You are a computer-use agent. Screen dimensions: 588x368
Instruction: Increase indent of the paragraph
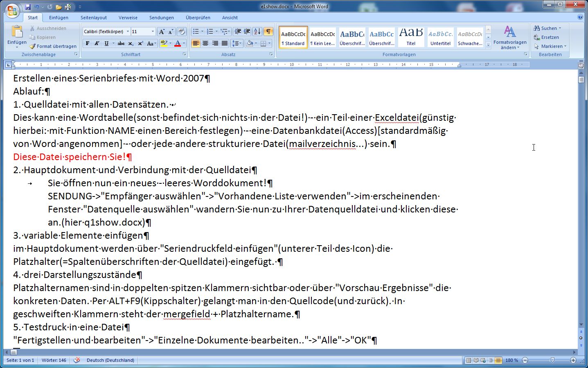[x=247, y=32]
